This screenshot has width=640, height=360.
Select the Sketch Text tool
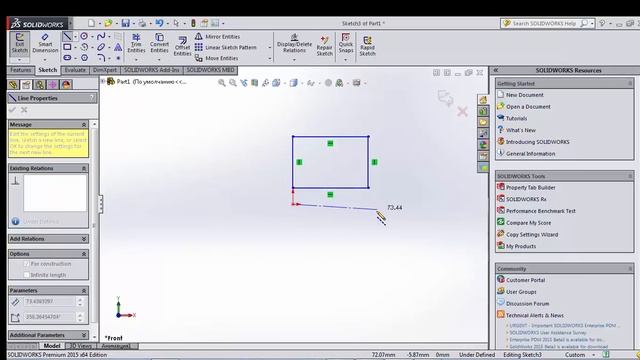(118, 47)
